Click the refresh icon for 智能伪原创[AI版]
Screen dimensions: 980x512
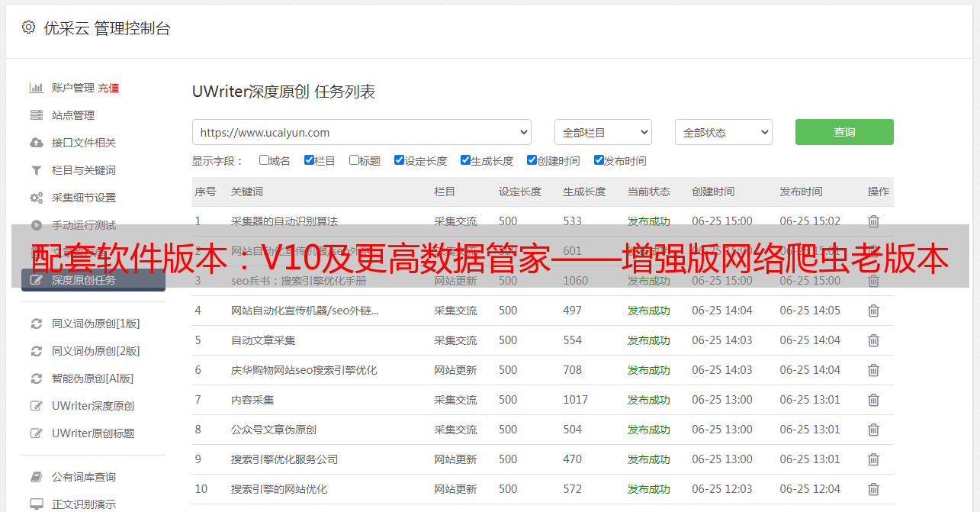click(36, 378)
